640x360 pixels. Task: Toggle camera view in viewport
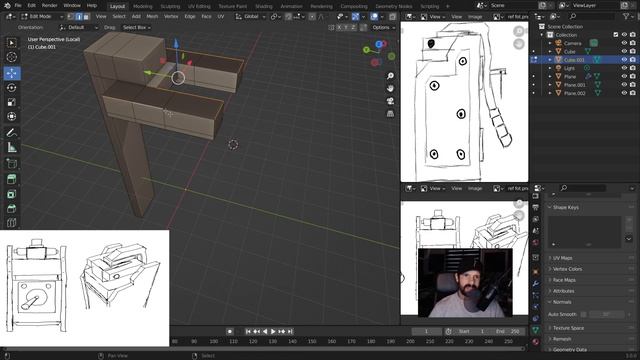390,101
